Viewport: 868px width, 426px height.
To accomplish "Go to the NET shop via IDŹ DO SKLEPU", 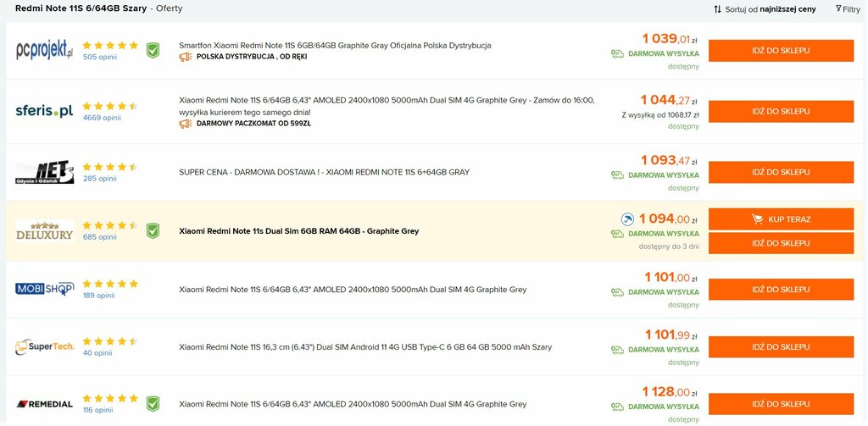I will pos(781,172).
